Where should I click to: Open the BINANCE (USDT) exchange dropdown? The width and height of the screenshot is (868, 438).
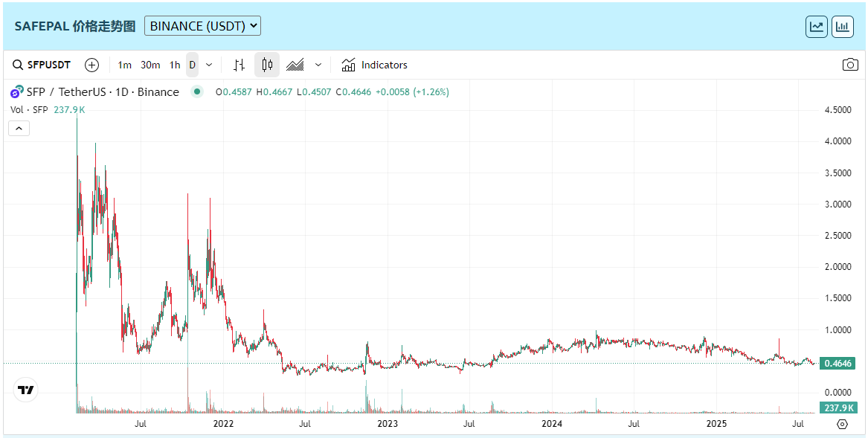pos(202,25)
